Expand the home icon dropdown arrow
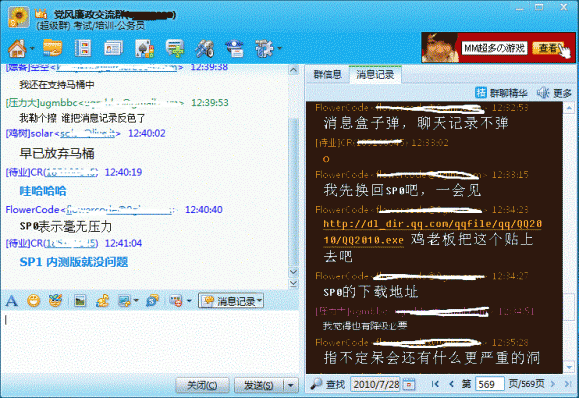Screen dimensions: 579x398 (32, 48)
